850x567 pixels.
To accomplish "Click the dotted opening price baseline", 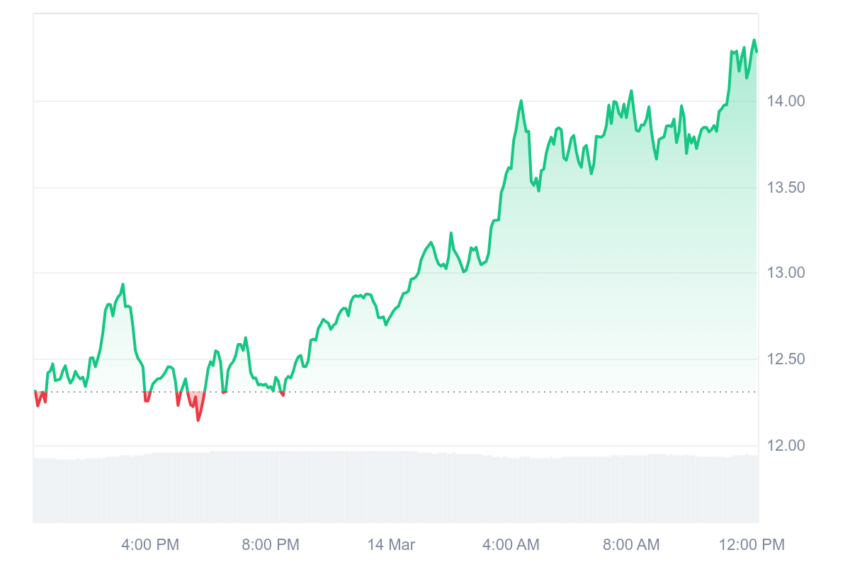I will point(396,391).
